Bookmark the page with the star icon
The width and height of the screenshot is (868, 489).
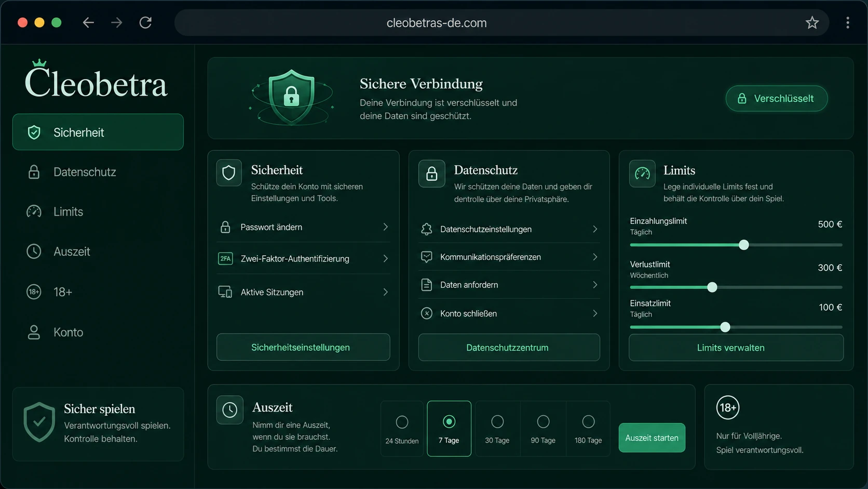point(812,22)
